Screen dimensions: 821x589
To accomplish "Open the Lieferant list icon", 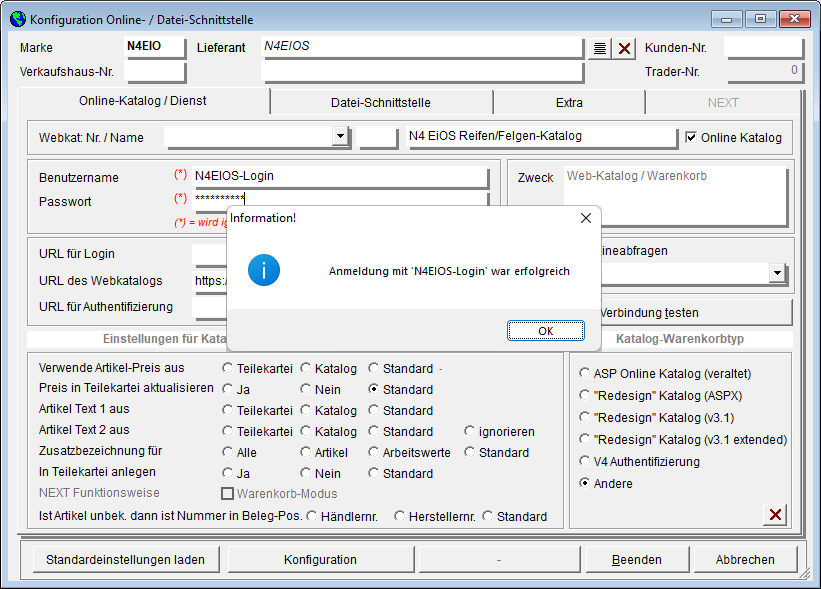I will (600, 49).
